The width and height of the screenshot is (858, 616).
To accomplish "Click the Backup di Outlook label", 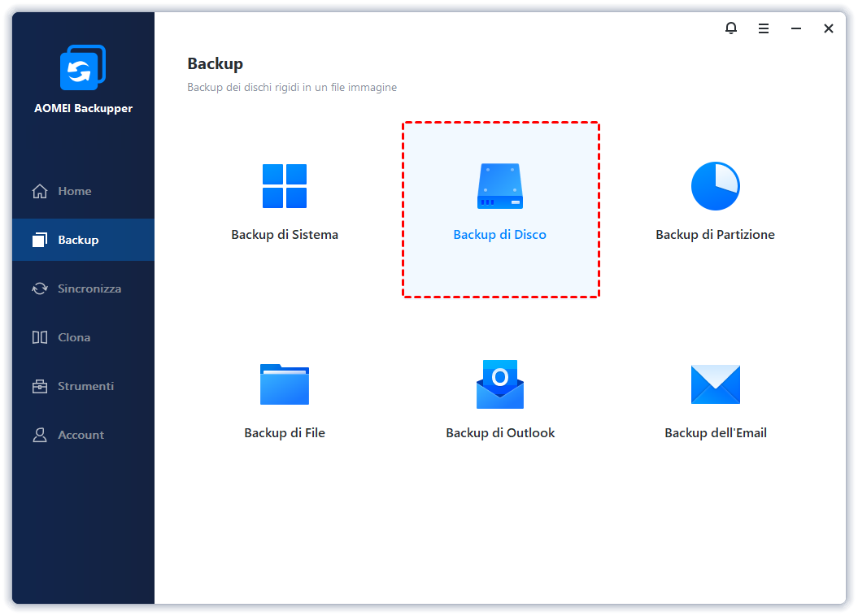I will coord(500,433).
